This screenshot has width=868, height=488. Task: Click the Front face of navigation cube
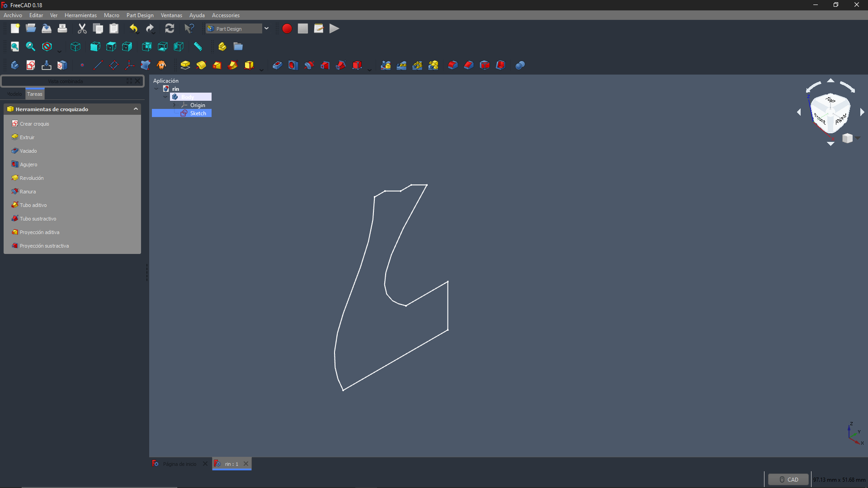point(820,118)
